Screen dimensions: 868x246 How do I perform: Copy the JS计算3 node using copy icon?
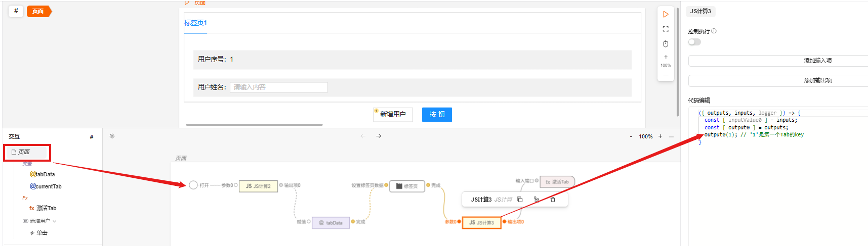coord(519,200)
